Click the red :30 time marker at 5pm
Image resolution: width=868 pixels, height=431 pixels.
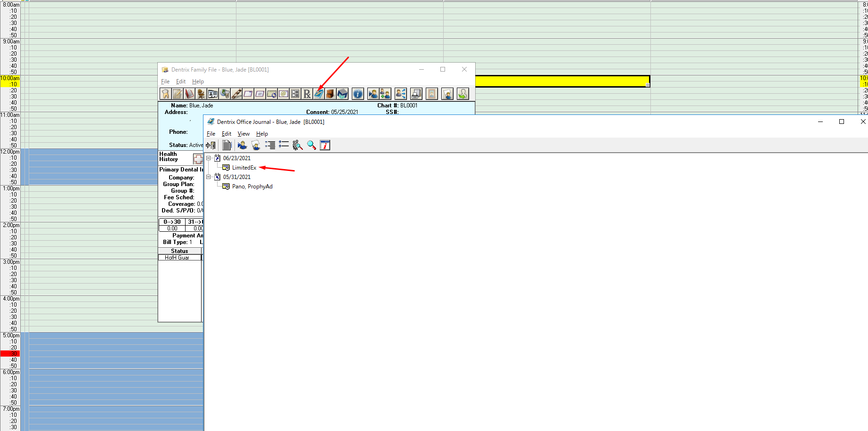(10, 354)
